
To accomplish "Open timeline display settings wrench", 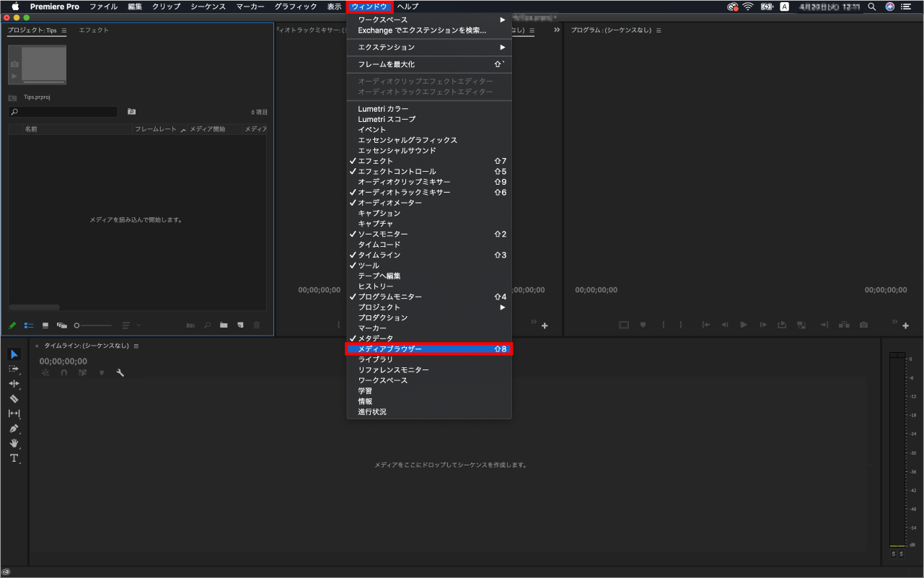I will [120, 373].
